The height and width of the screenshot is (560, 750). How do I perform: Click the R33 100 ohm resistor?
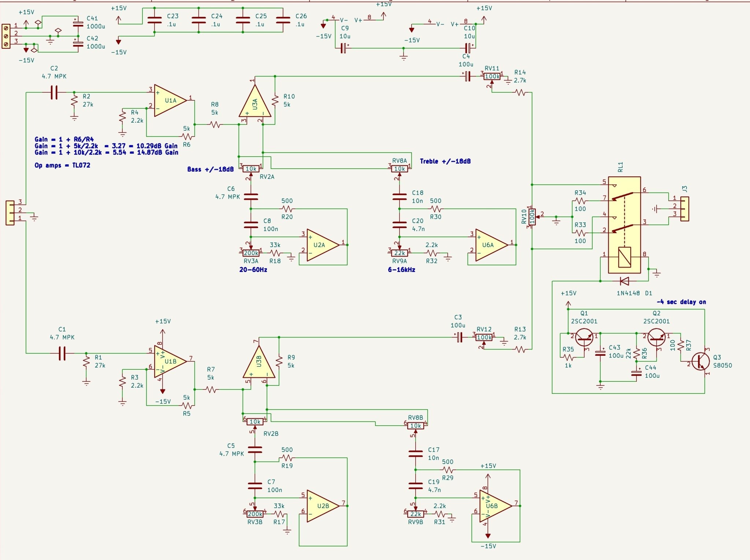[580, 233]
